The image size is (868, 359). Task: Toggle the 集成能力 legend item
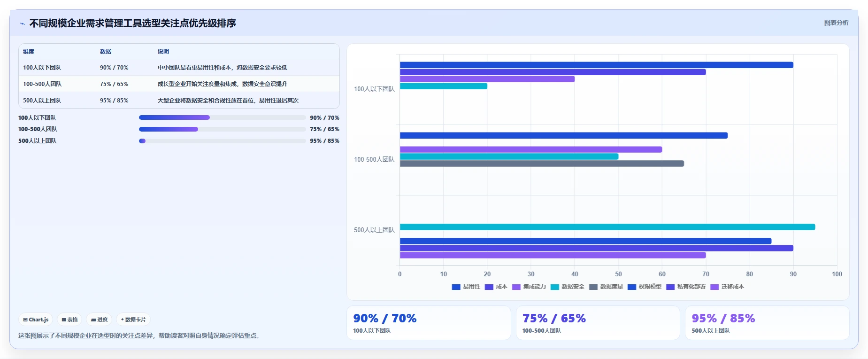tap(529, 287)
